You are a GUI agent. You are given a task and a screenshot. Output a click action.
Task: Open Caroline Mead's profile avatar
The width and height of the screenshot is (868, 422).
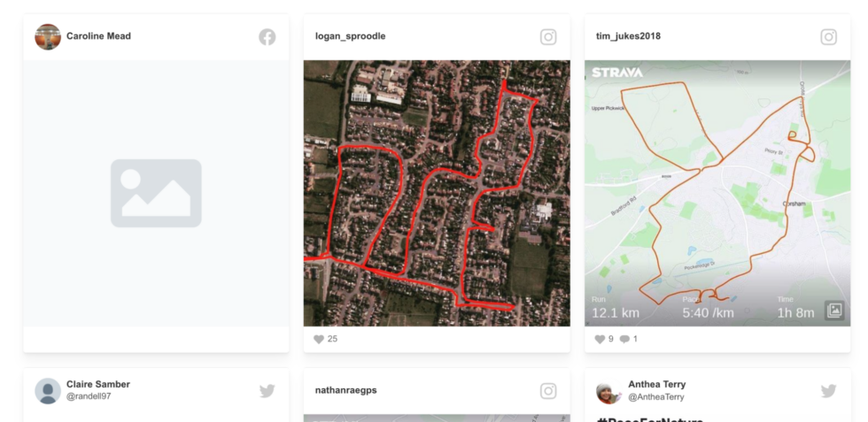tap(48, 37)
